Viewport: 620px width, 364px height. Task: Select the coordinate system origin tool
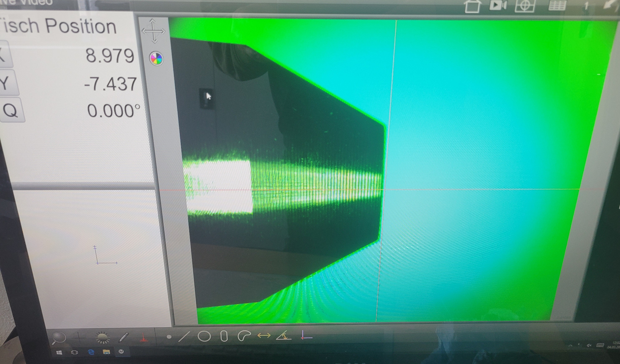point(306,335)
